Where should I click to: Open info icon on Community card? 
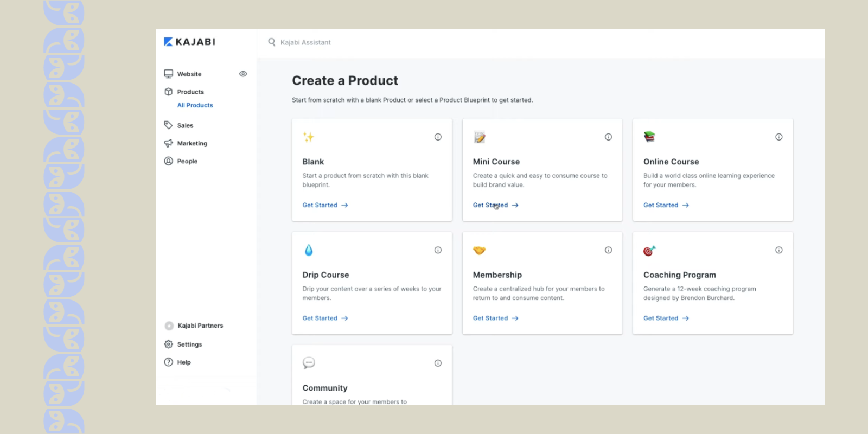click(x=438, y=363)
